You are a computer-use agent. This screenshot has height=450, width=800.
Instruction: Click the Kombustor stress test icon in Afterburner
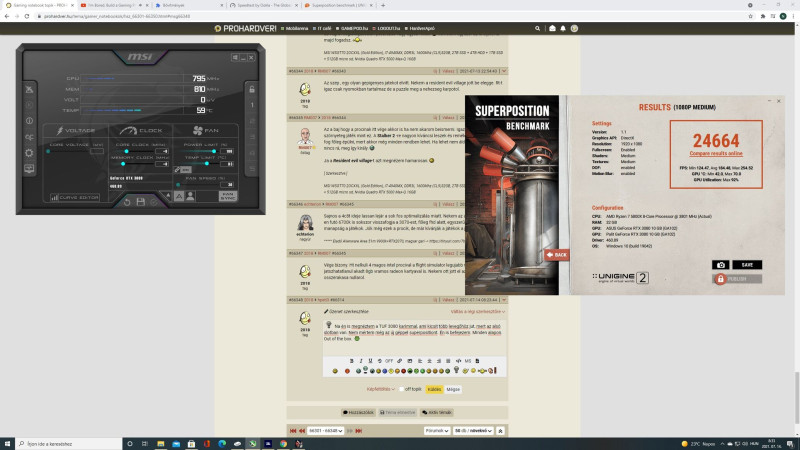[29, 105]
